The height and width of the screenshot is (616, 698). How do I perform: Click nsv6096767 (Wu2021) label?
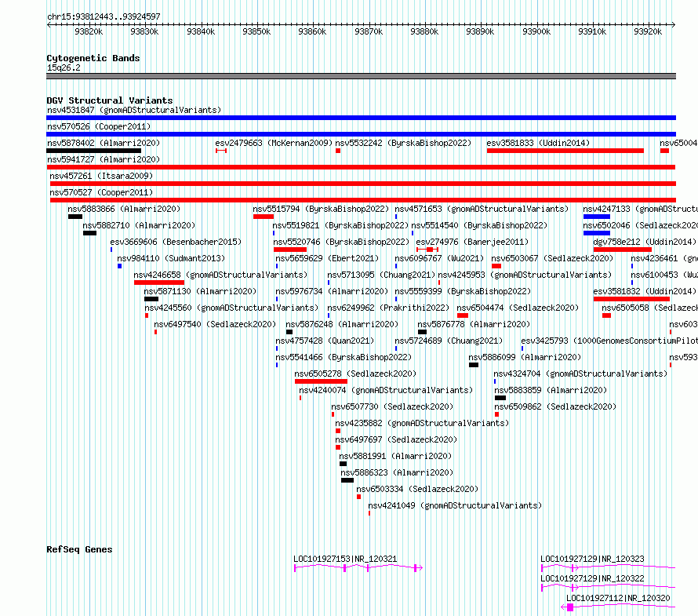(439, 258)
